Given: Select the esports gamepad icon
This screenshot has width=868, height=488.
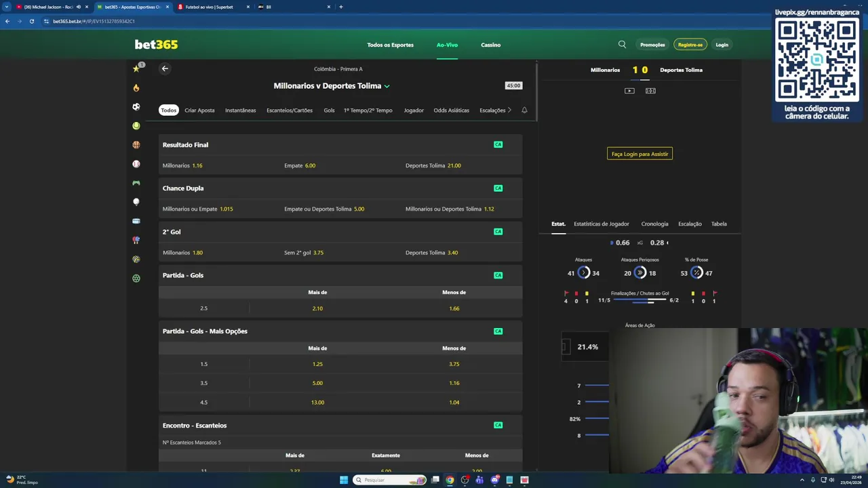Looking at the screenshot, I should coord(136,183).
